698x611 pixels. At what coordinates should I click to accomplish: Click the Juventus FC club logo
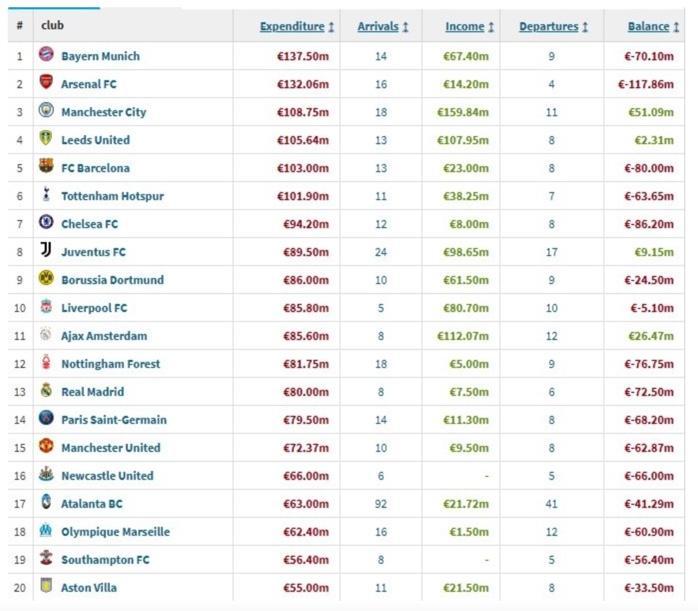click(45, 251)
